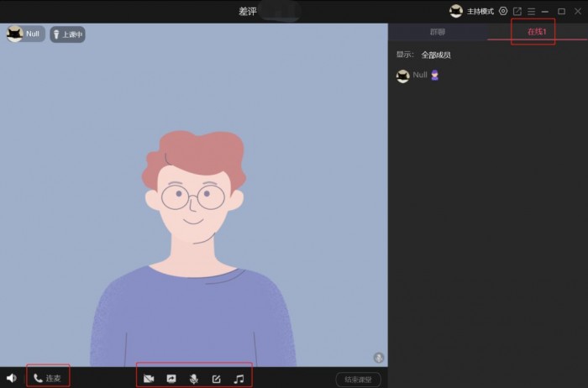Select the 在线1 tab
The image size is (588, 388).
537,31
